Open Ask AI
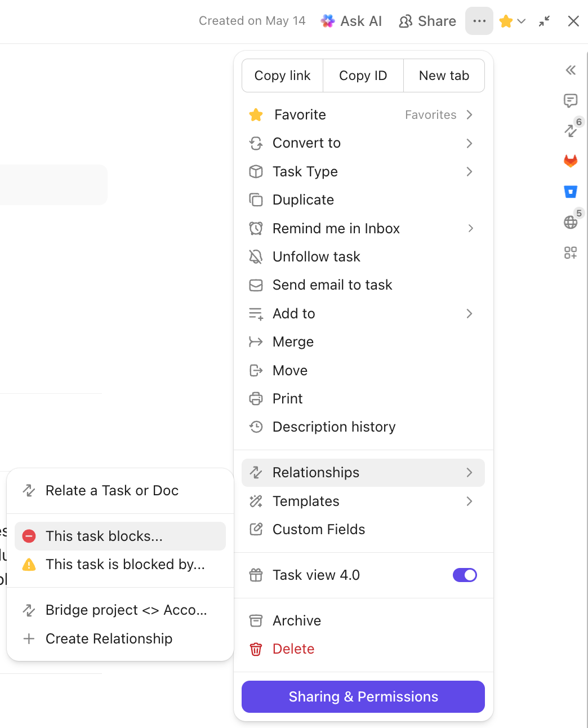This screenshot has width=588, height=728. [351, 21]
